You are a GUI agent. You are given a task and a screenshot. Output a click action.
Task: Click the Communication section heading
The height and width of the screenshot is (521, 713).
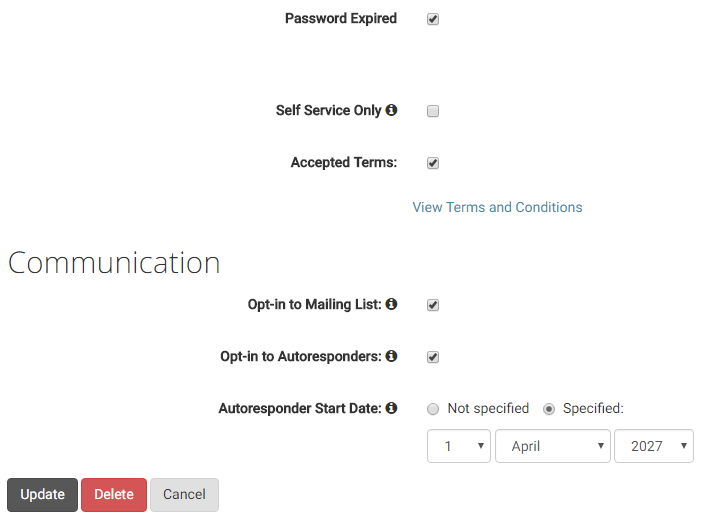(114, 262)
